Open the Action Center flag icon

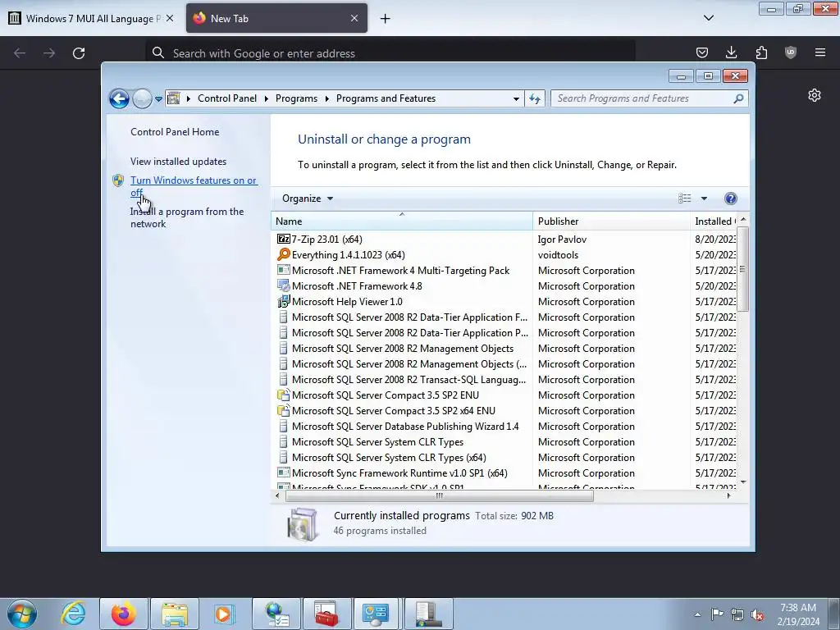click(x=717, y=614)
